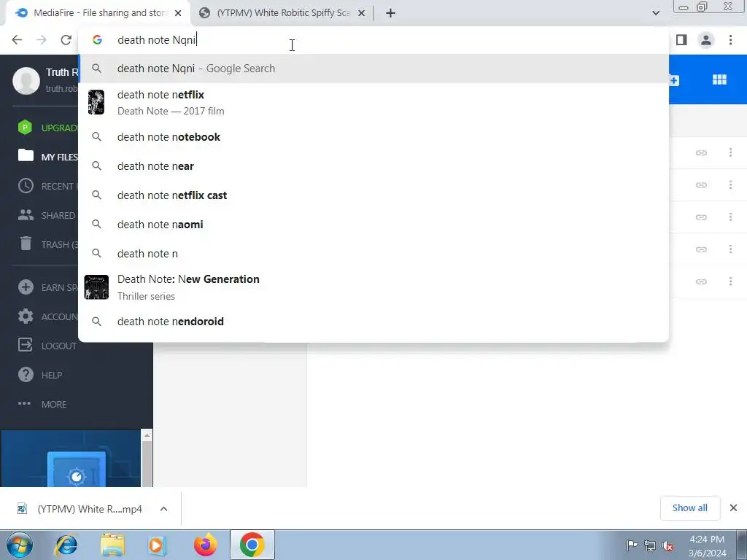
Task: Close the downloads bar
Action: [x=734, y=508]
